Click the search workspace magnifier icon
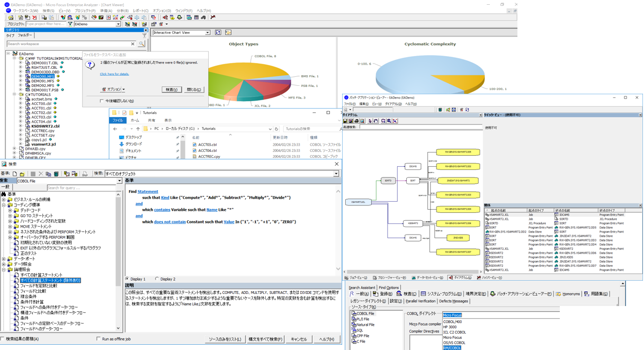This screenshot has height=350, width=644. [141, 44]
